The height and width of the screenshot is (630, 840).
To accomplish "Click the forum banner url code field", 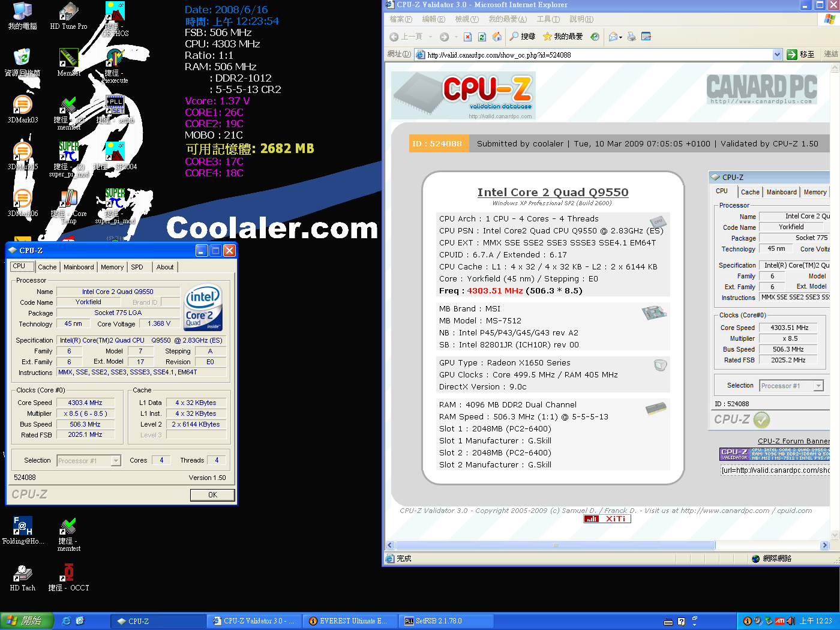I will [775, 470].
